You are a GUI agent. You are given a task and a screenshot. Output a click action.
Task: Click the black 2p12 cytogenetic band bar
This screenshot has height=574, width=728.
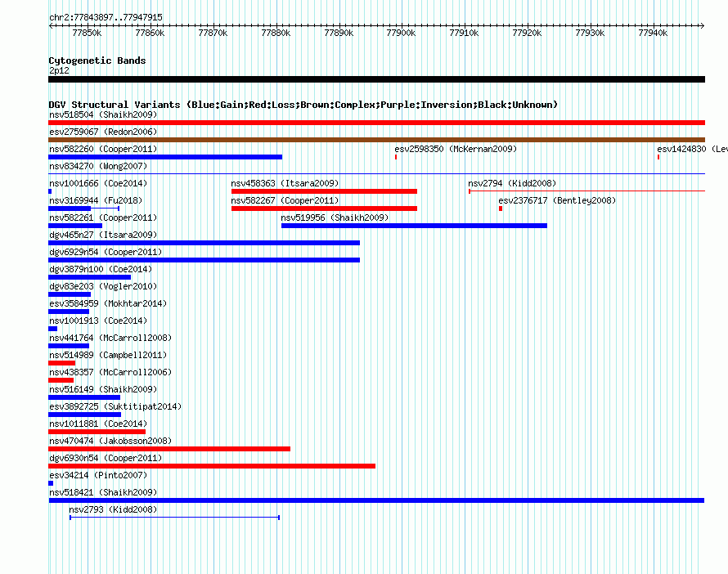click(376, 79)
